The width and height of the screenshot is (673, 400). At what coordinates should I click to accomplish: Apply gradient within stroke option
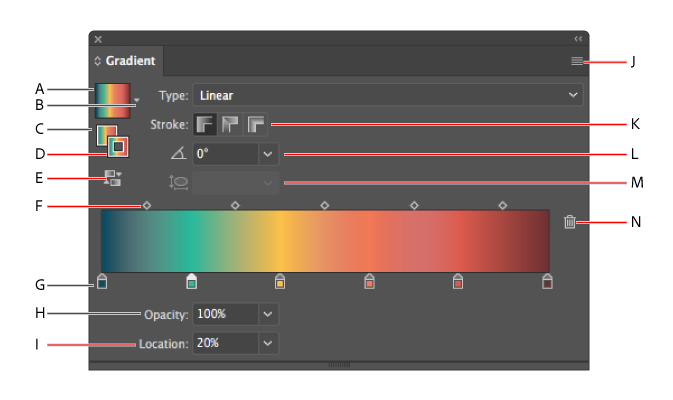(206, 124)
